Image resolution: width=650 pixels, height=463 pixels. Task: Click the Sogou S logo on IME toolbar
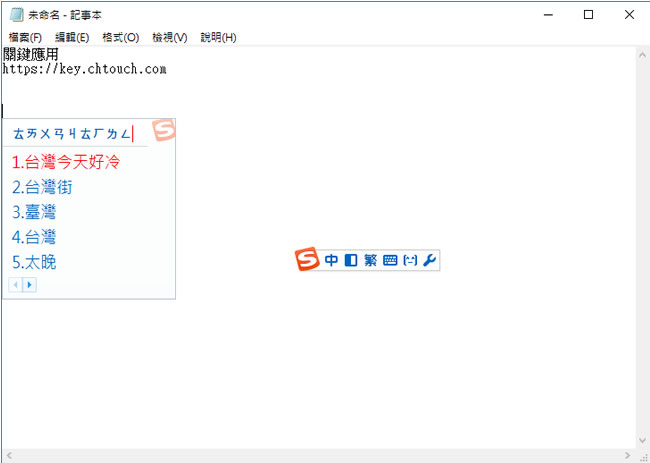(307, 259)
